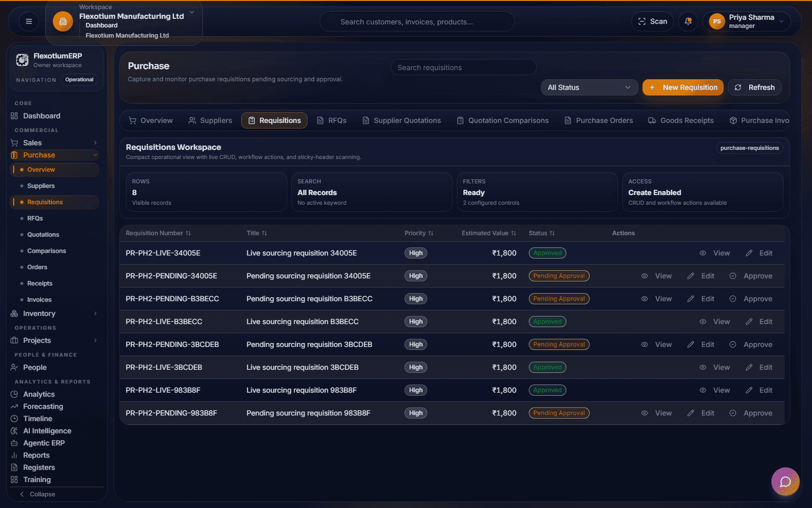Switch to the RFQs tab
812x508 pixels.
pos(331,120)
